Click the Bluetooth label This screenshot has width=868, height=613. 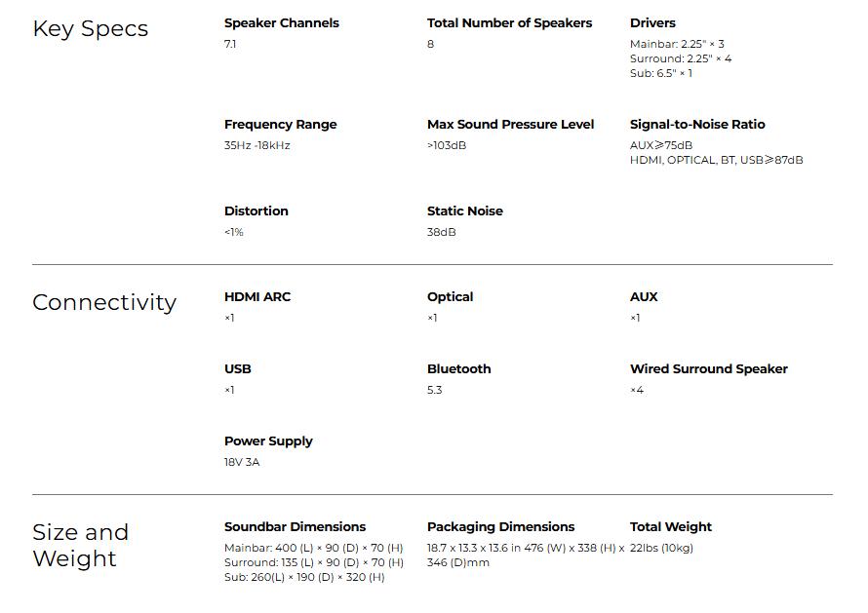(459, 368)
